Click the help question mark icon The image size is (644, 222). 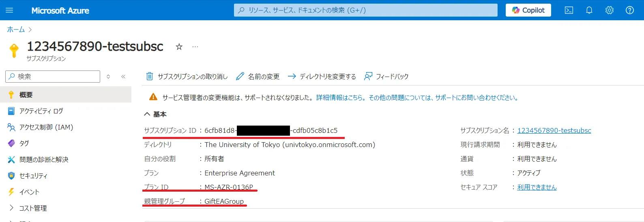(630, 10)
